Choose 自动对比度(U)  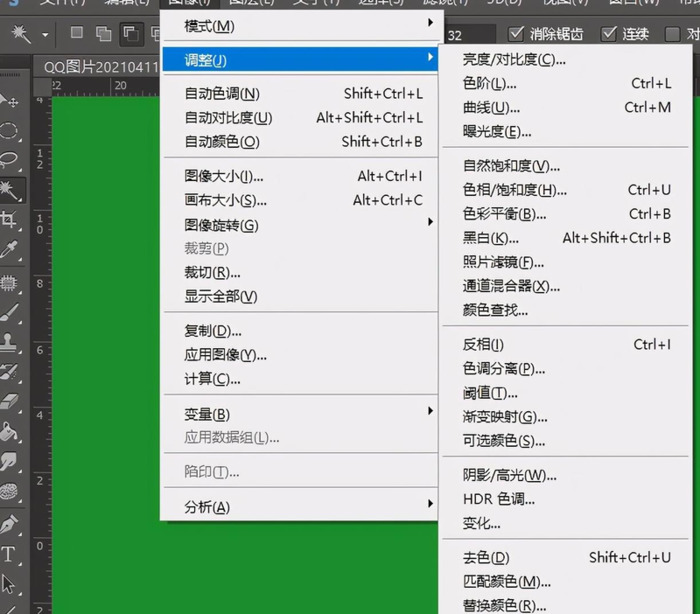[300, 118]
